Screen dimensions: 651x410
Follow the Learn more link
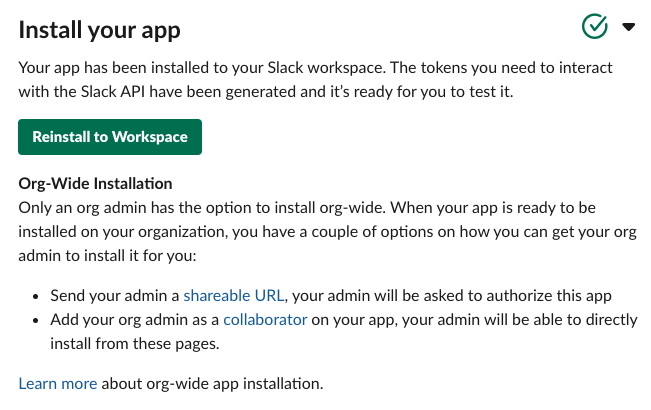[58, 383]
